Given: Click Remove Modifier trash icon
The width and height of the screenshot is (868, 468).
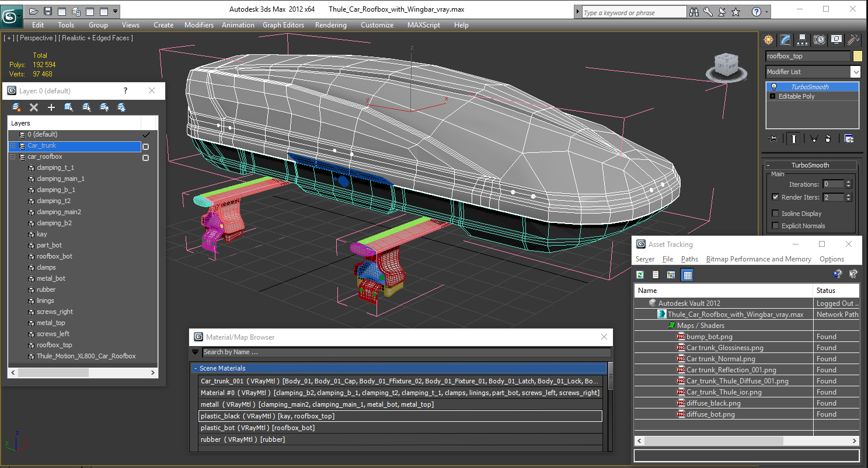Looking at the screenshot, I should coord(828,139).
